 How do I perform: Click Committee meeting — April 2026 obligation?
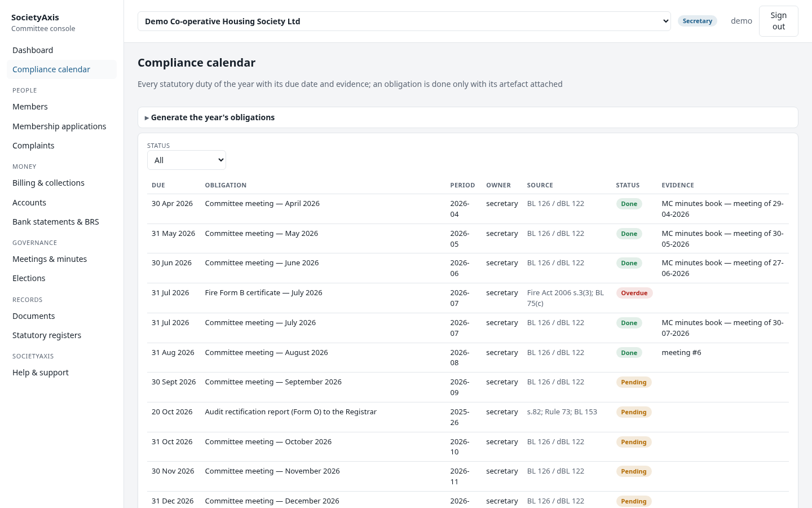click(x=262, y=204)
